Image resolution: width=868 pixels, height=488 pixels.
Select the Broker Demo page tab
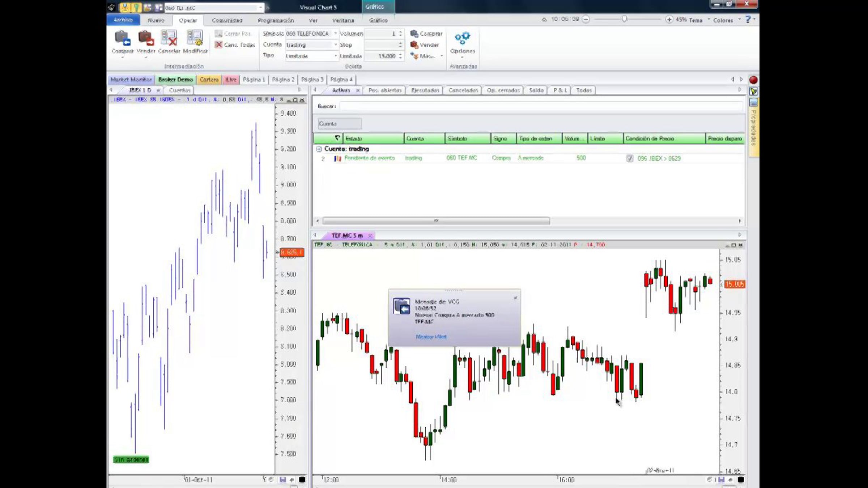pos(175,80)
